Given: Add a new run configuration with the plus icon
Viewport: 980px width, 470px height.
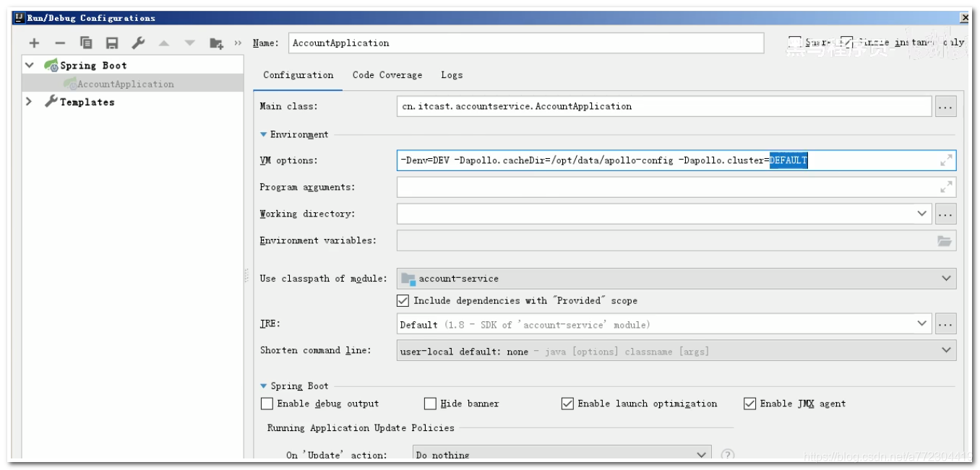Looking at the screenshot, I should click(x=33, y=42).
